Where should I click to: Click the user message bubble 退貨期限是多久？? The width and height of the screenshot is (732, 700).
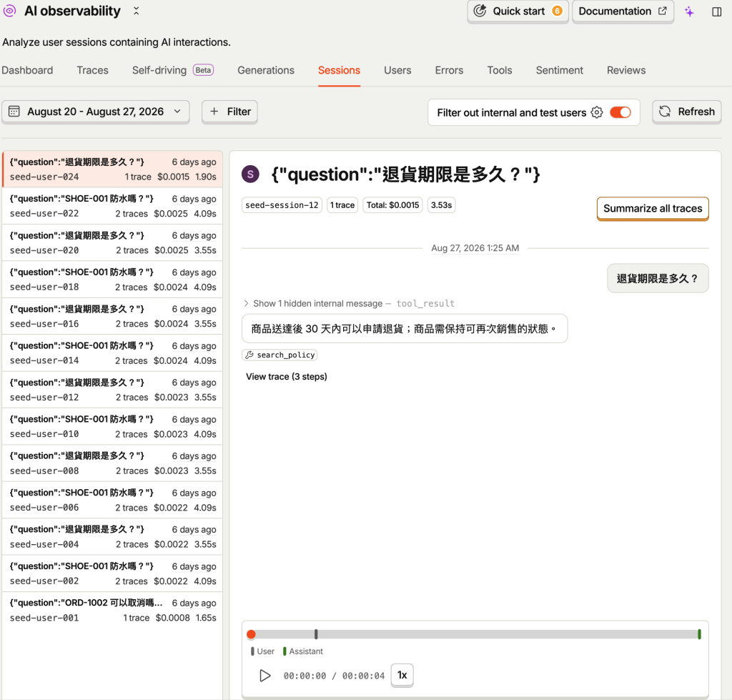coord(658,279)
